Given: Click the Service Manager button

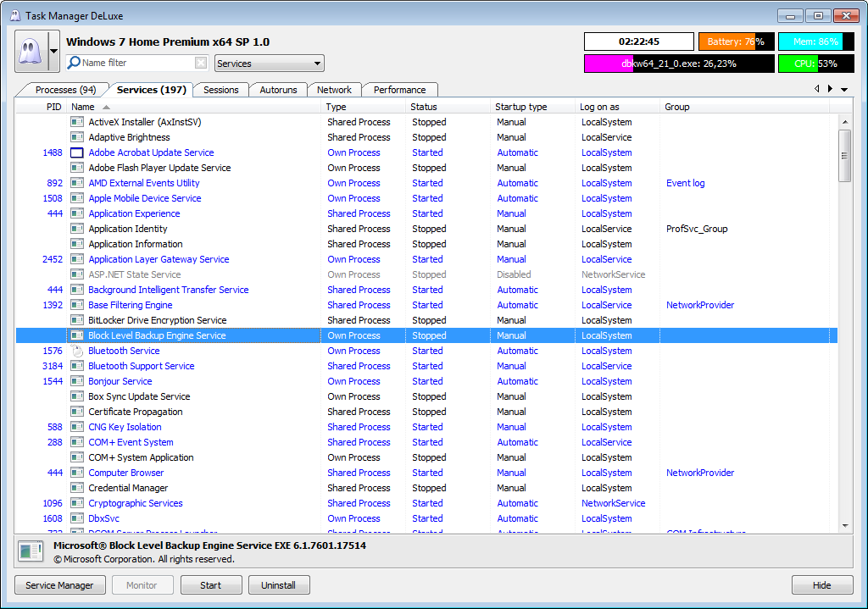Looking at the screenshot, I should click(59, 585).
